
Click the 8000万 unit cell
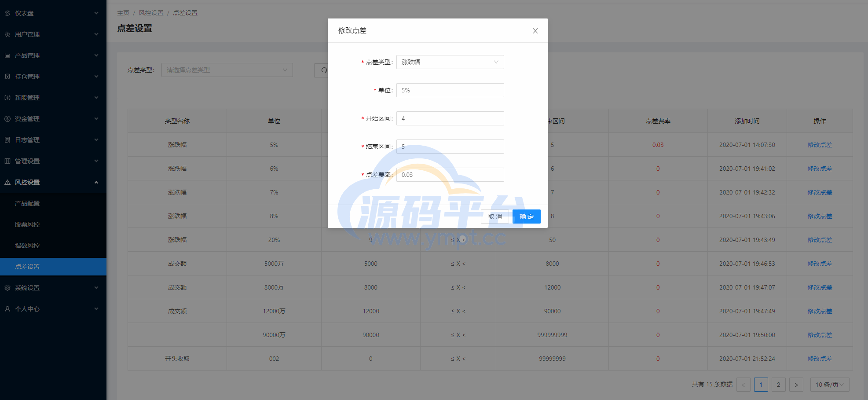coord(274,287)
